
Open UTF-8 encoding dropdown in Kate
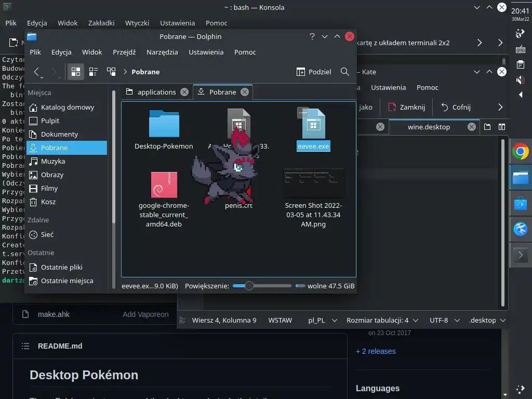(x=445, y=320)
